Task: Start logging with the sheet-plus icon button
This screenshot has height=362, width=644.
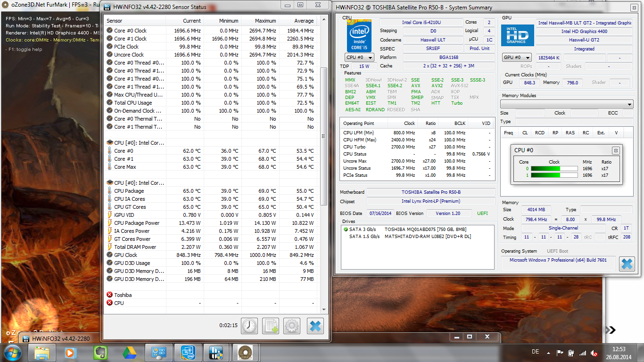Action: 271,326
